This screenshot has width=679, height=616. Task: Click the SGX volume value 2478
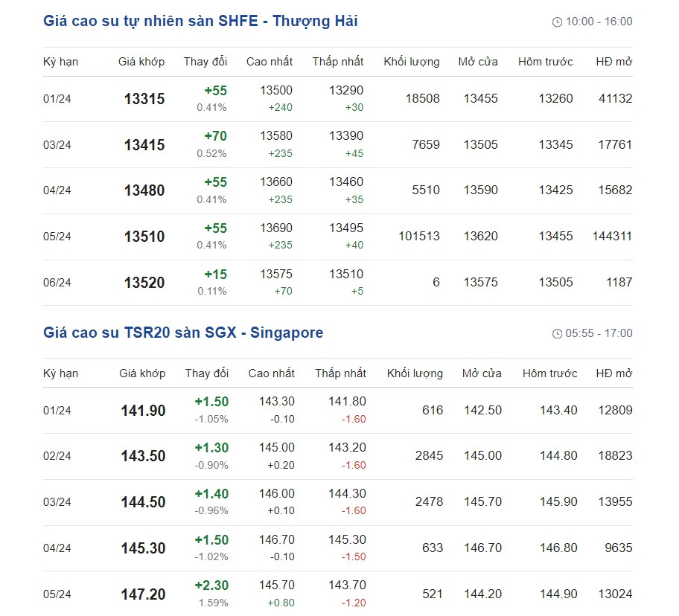[429, 501]
